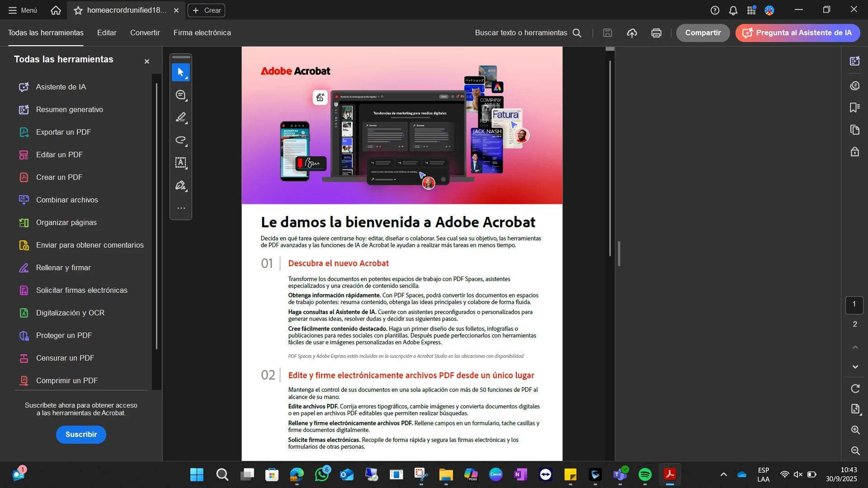This screenshot has height=488, width=868.
Task: Pick the freehand draw loop tool
Action: click(x=181, y=140)
